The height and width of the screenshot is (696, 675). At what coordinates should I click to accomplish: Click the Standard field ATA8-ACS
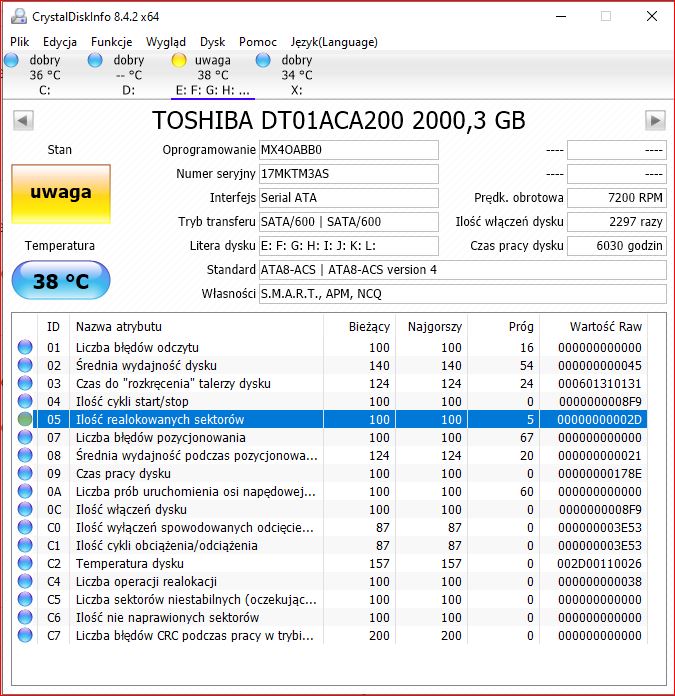coord(463,270)
